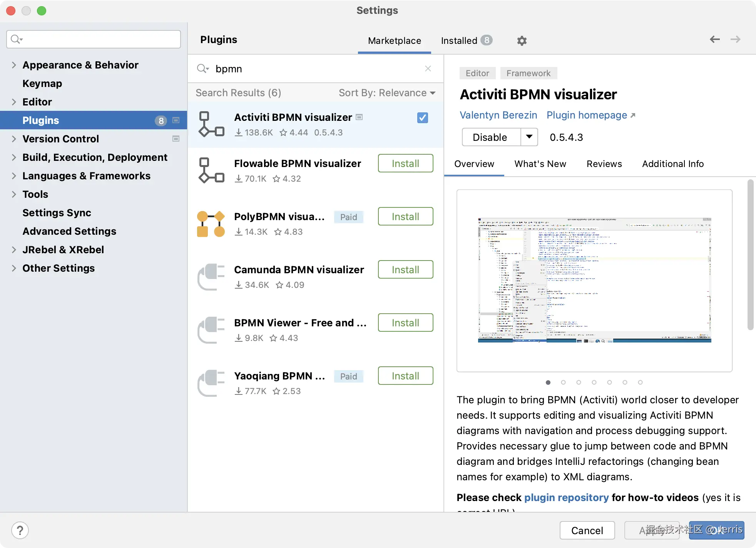Click the PolyBPMN visualizer orange icon
This screenshot has width=756, height=548.
pyautogui.click(x=211, y=224)
